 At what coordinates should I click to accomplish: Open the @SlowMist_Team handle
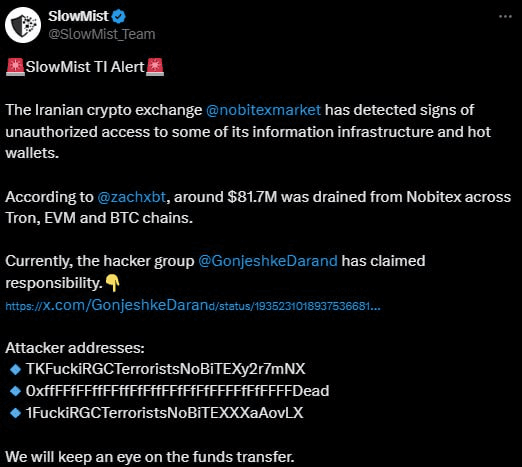102,34
